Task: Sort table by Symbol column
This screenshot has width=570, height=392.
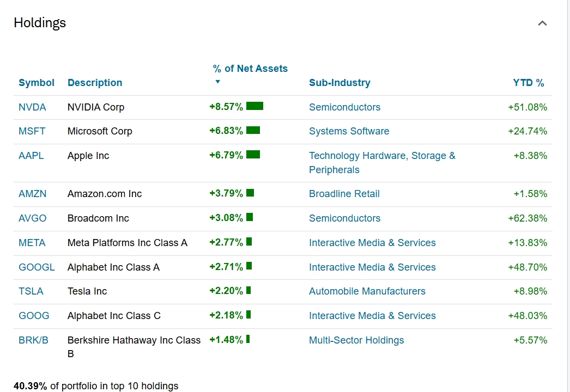Action: click(x=37, y=83)
